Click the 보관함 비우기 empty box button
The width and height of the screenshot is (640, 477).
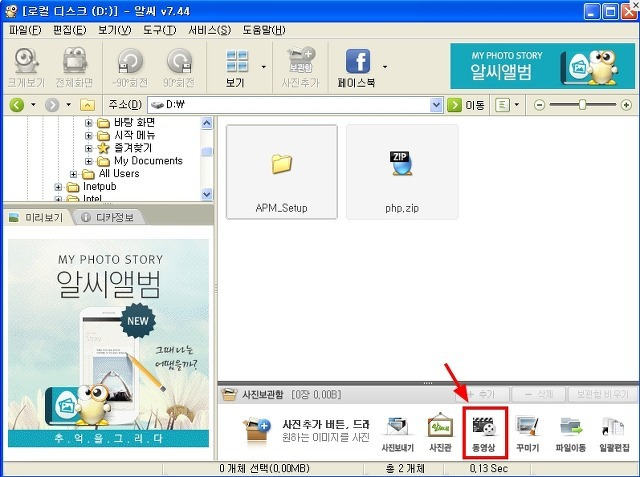[602, 395]
